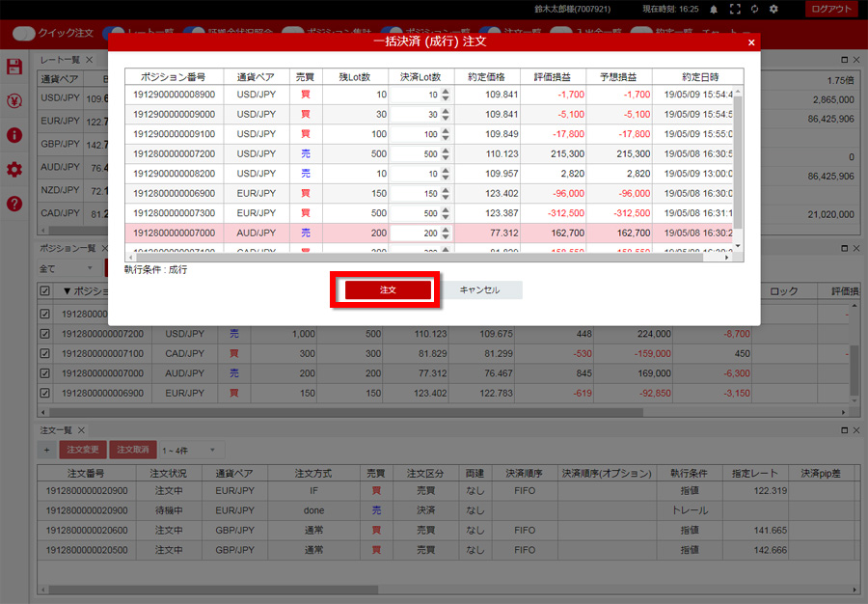Sort dialog table by ポジション番号 header

[174, 77]
